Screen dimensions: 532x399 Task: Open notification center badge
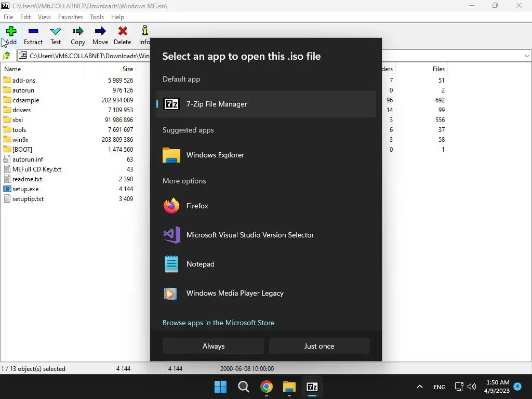coord(518,387)
